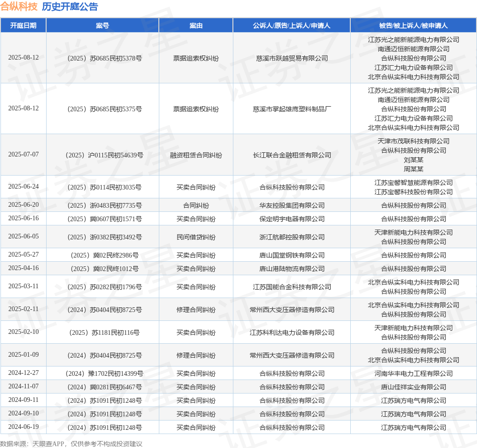The height and width of the screenshot is (448, 477).
Task: Click plaintiff 江苏国能合金科技有限公司
Action: 292,287
